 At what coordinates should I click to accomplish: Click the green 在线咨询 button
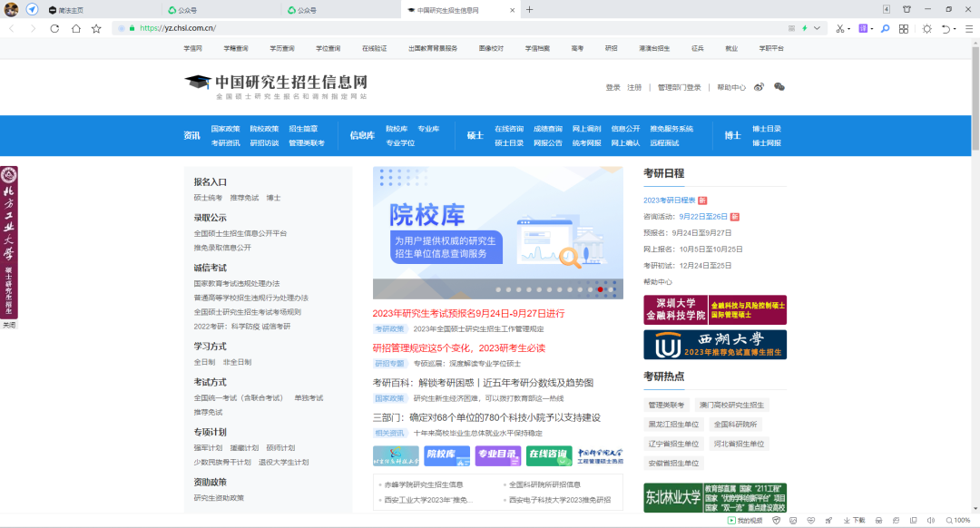[549, 456]
